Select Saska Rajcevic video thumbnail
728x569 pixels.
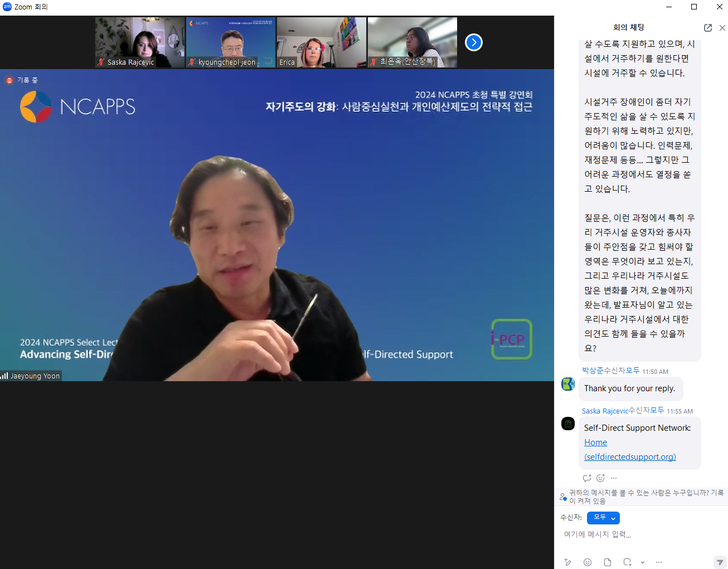[139, 42]
